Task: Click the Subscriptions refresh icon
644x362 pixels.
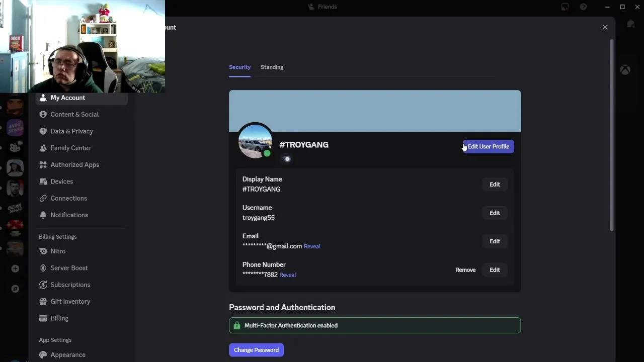Action: (x=43, y=285)
